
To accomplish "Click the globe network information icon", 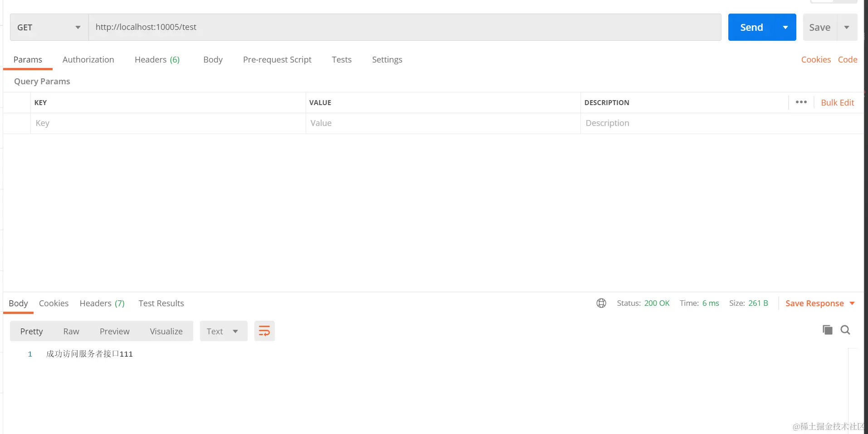I will (601, 303).
